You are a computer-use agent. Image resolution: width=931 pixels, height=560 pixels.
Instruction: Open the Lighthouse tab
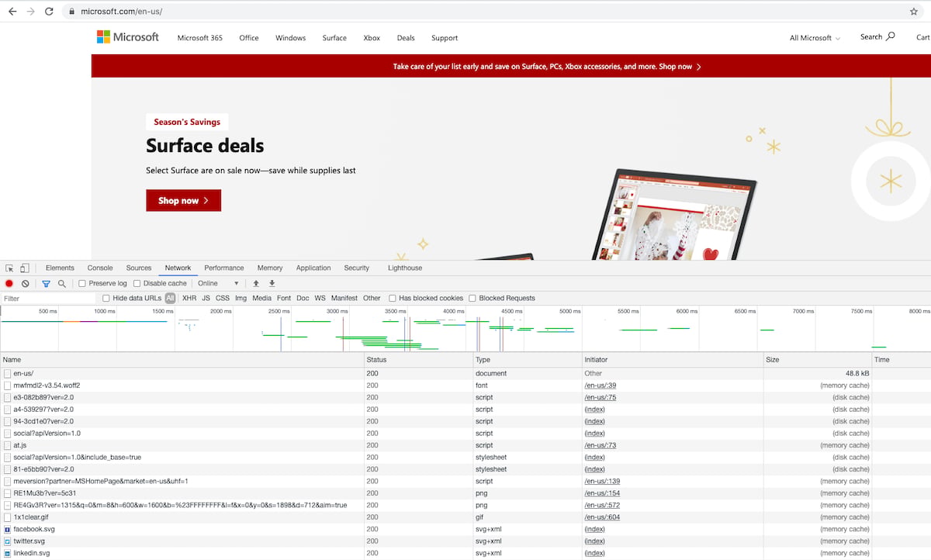click(405, 268)
